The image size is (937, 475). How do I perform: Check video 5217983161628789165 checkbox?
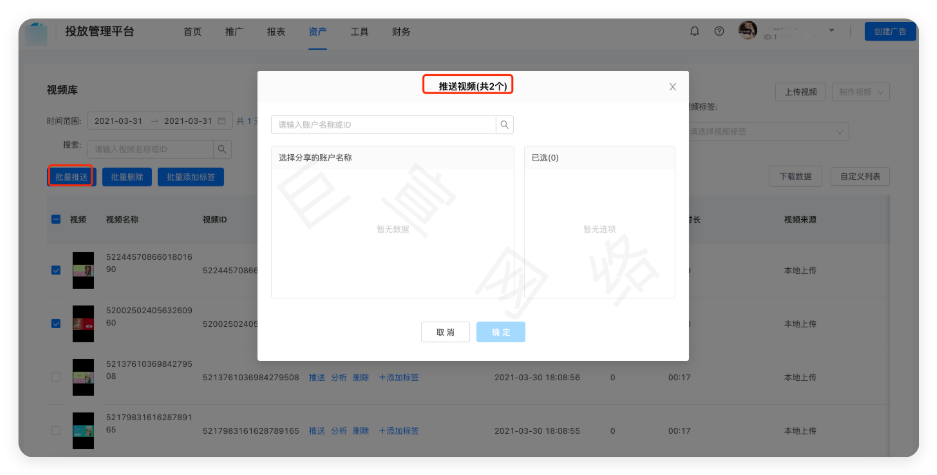56,430
